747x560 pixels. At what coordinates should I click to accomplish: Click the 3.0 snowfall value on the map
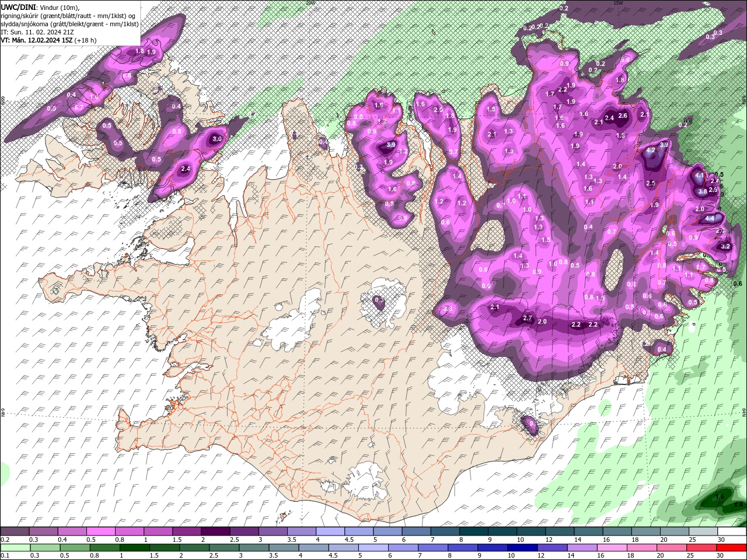coord(217,139)
